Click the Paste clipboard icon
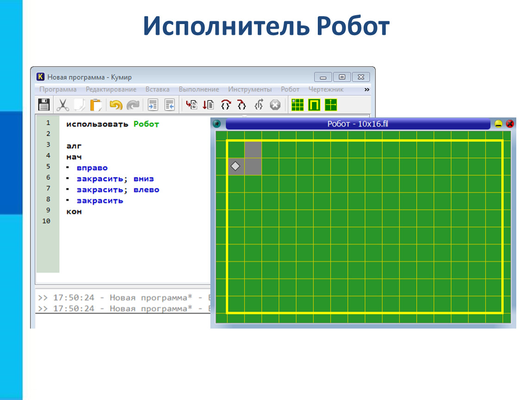The width and height of the screenshot is (532, 400). click(96, 105)
